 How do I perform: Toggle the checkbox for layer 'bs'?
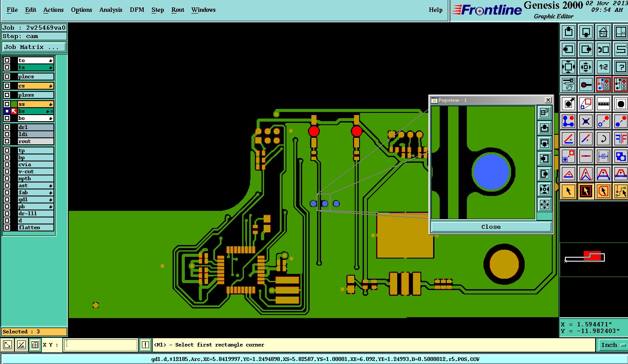point(7,111)
